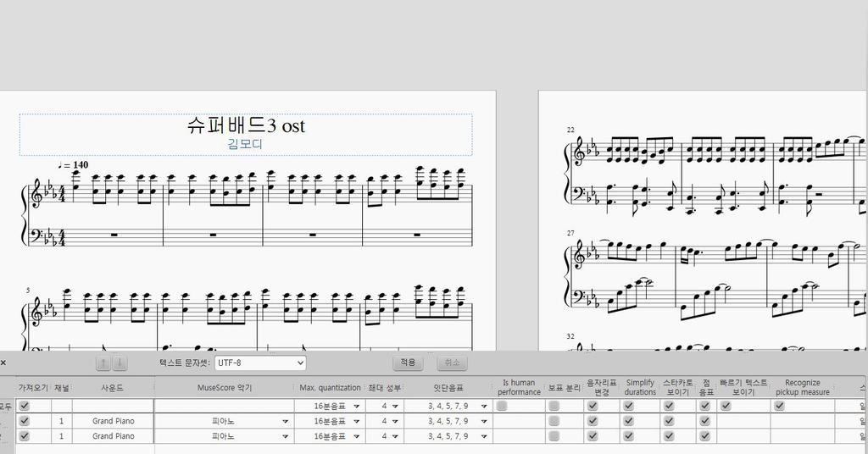This screenshot has height=454, width=868.
Task: Click the 적용 apply button
Action: tap(408, 363)
